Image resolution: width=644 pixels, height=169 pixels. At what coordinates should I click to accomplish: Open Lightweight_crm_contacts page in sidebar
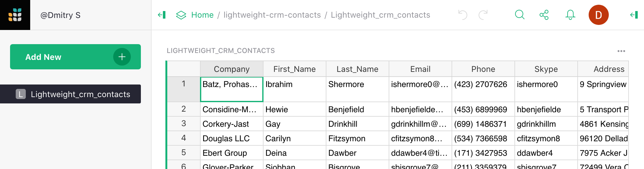80,94
